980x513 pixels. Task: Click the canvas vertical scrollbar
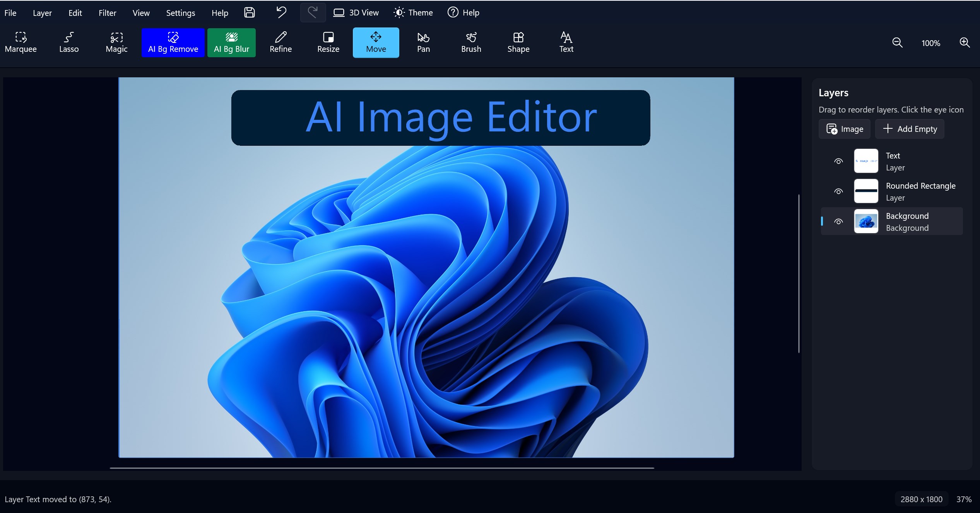point(799,274)
